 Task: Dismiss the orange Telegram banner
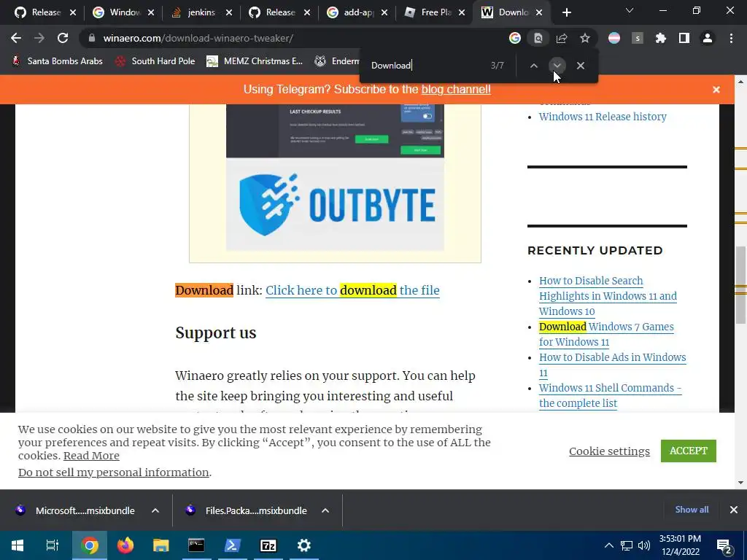click(x=716, y=90)
